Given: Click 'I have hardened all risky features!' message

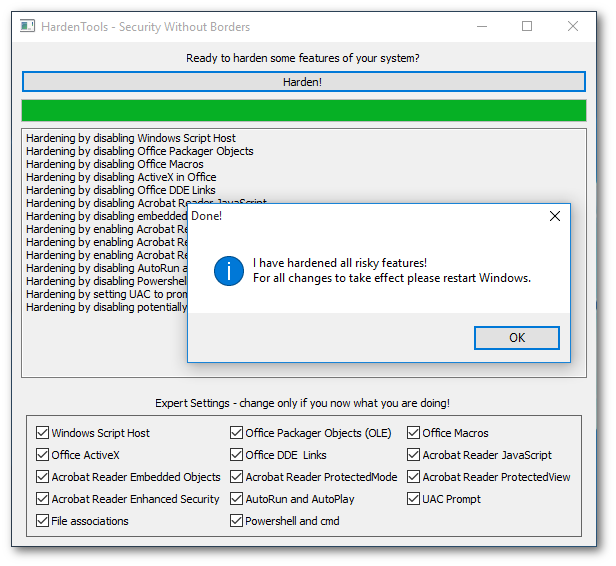Looking at the screenshot, I should [x=340, y=263].
